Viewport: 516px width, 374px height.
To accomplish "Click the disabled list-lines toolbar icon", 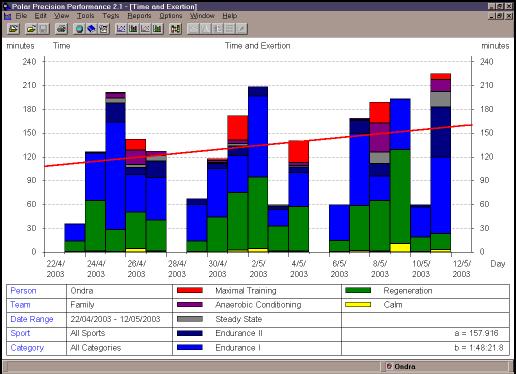I will point(230,29).
